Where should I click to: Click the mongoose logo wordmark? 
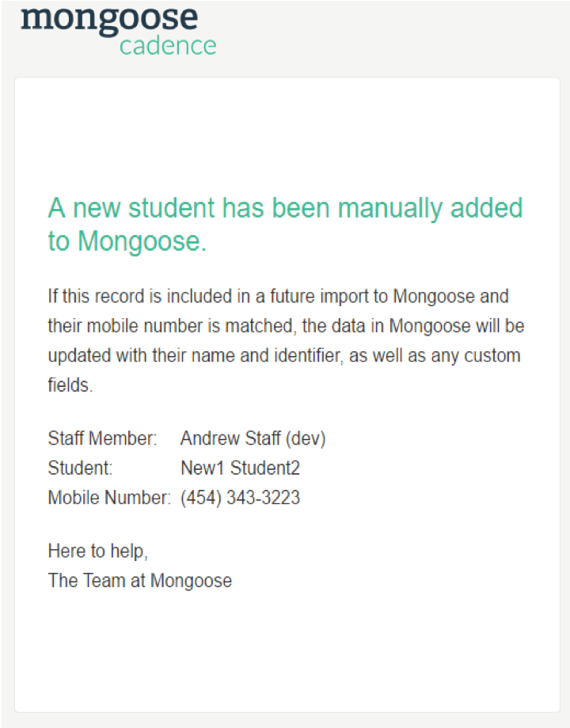pyautogui.click(x=109, y=17)
